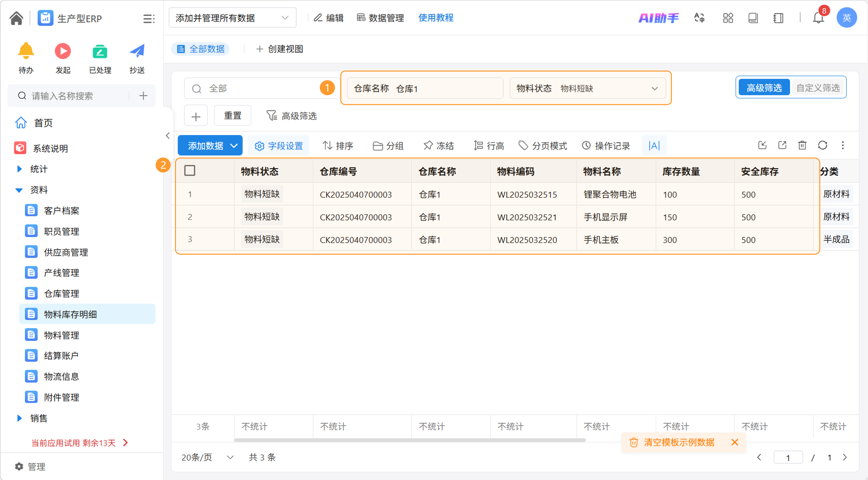Screen dimensions: 868x480
Task: Click the 重置 reset button
Action: pos(233,116)
